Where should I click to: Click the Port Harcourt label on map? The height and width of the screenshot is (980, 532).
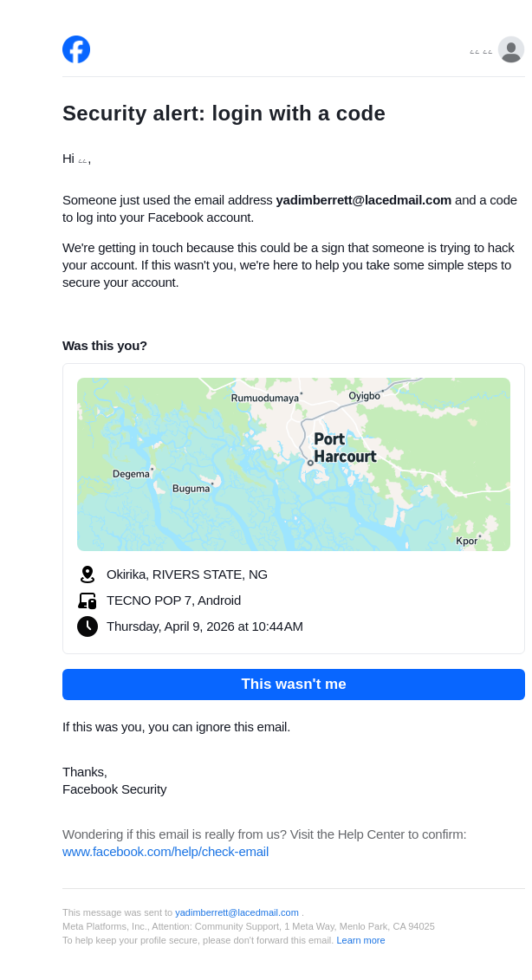tap(344, 447)
